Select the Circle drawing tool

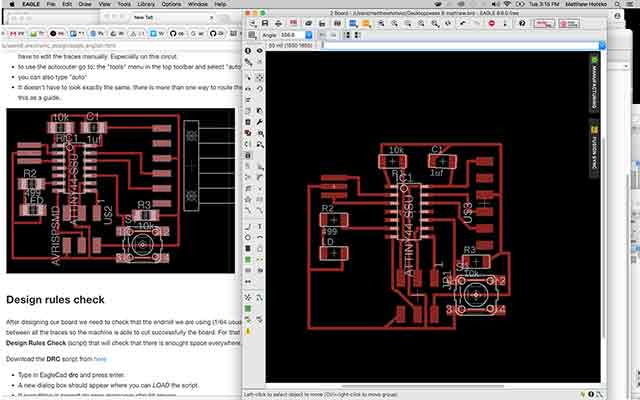(248, 238)
